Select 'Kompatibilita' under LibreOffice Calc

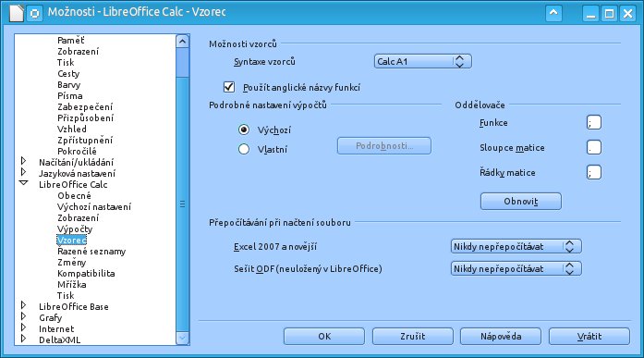[x=86, y=273]
